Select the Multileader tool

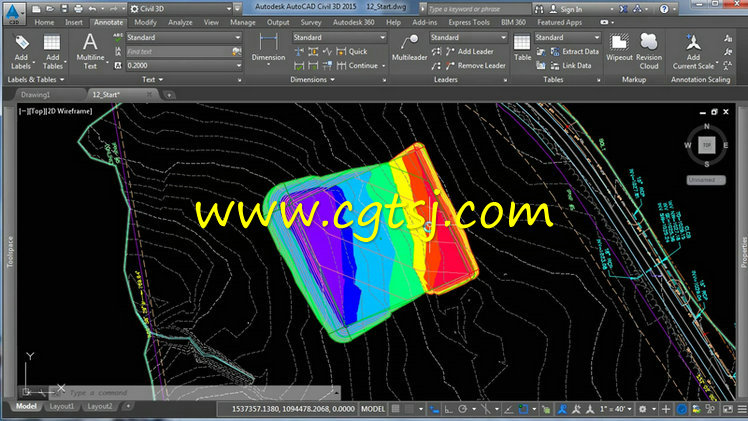[x=409, y=47]
